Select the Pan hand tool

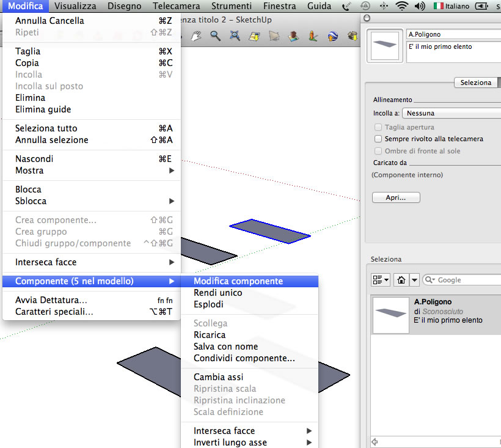click(x=197, y=36)
